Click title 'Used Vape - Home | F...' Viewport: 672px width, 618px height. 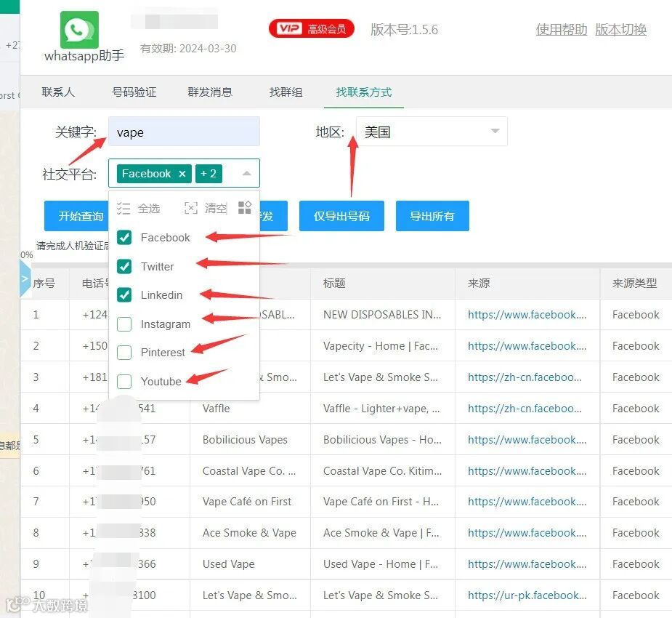[381, 564]
